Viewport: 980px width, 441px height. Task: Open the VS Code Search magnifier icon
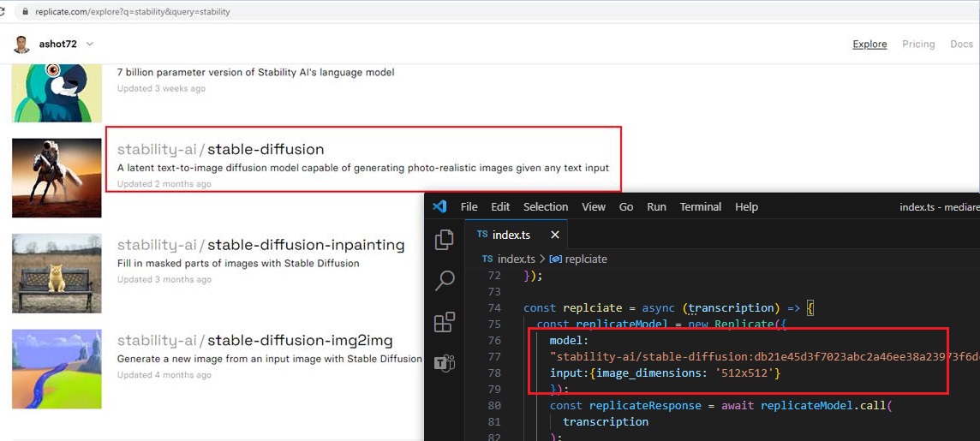(x=444, y=281)
